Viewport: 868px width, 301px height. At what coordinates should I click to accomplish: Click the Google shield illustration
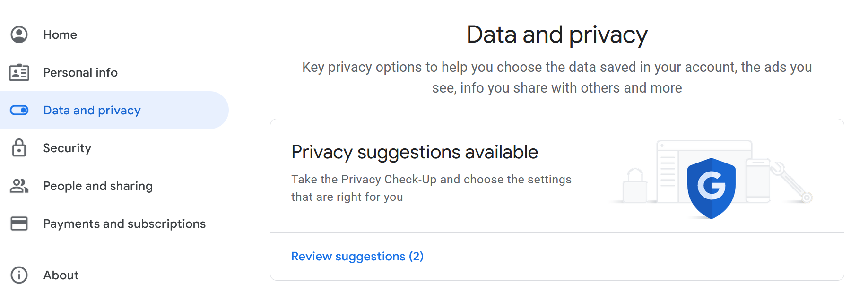(711, 188)
